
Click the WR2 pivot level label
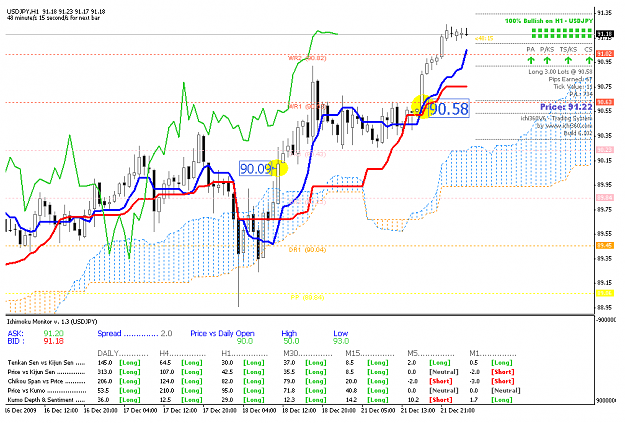click(x=307, y=58)
